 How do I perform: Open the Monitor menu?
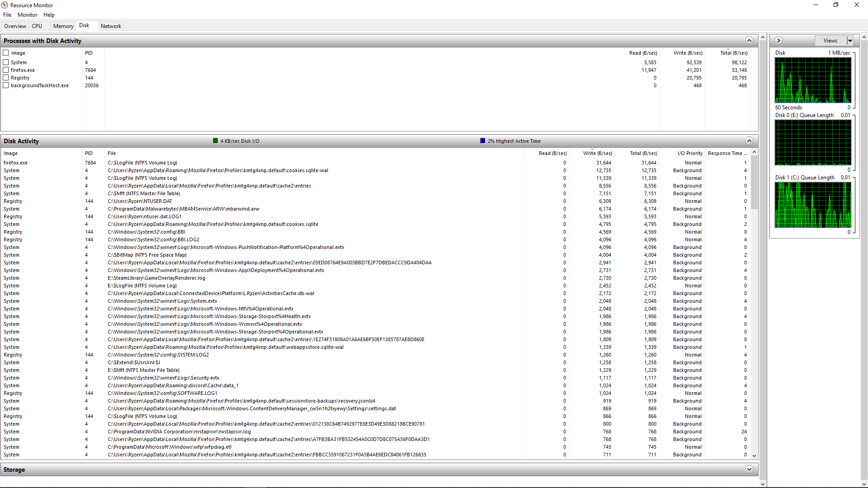27,15
